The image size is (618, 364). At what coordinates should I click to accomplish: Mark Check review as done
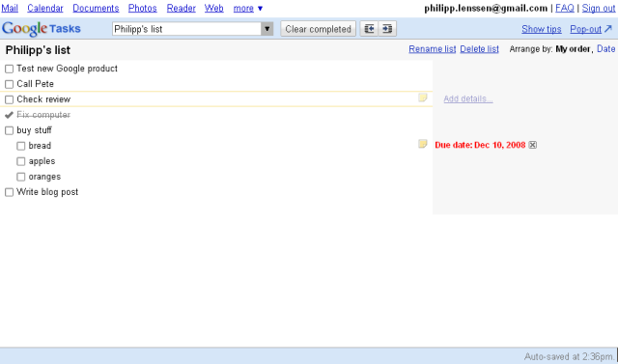coord(9,99)
